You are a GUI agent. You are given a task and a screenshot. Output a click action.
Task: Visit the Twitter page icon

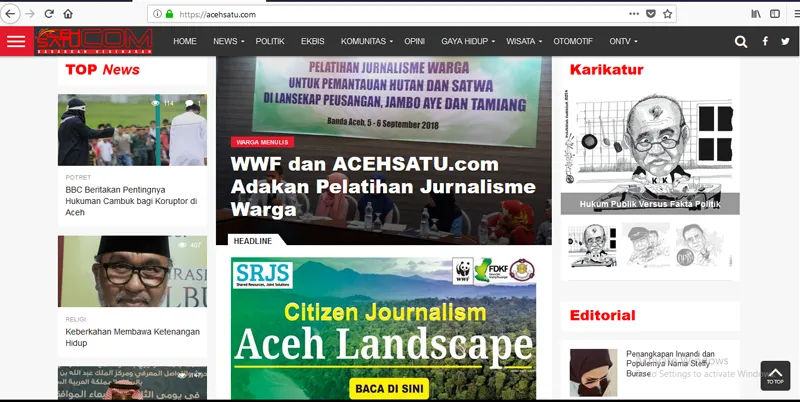pyautogui.click(x=785, y=41)
